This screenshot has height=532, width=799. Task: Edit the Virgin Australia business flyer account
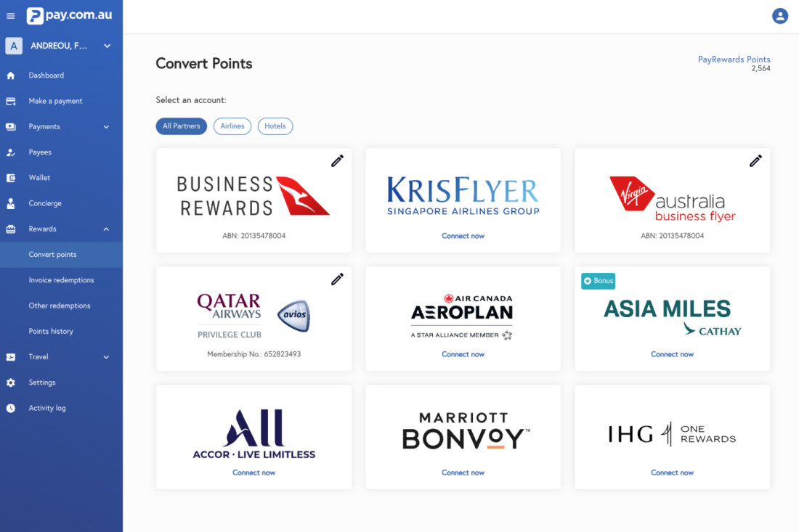tap(755, 161)
